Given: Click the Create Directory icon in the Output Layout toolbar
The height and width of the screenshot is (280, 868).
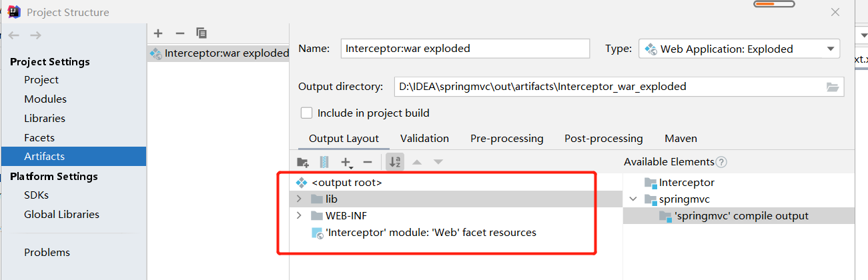Looking at the screenshot, I should pyautogui.click(x=303, y=162).
